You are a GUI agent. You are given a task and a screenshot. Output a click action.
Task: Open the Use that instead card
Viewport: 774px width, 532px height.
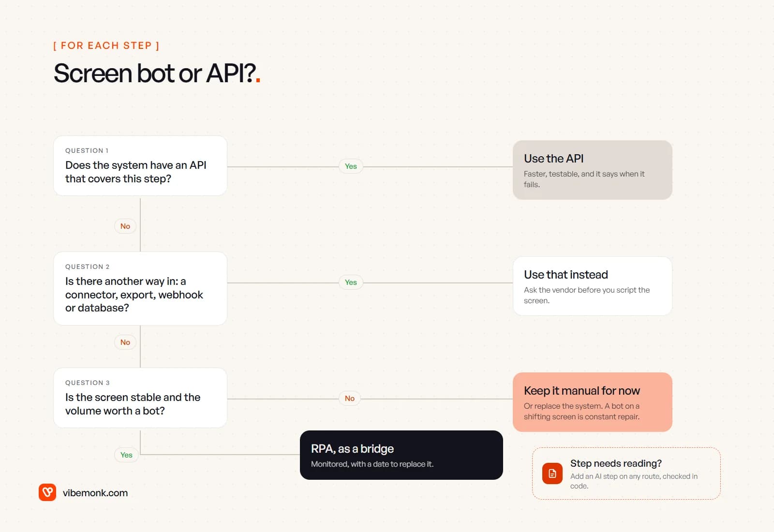click(593, 286)
